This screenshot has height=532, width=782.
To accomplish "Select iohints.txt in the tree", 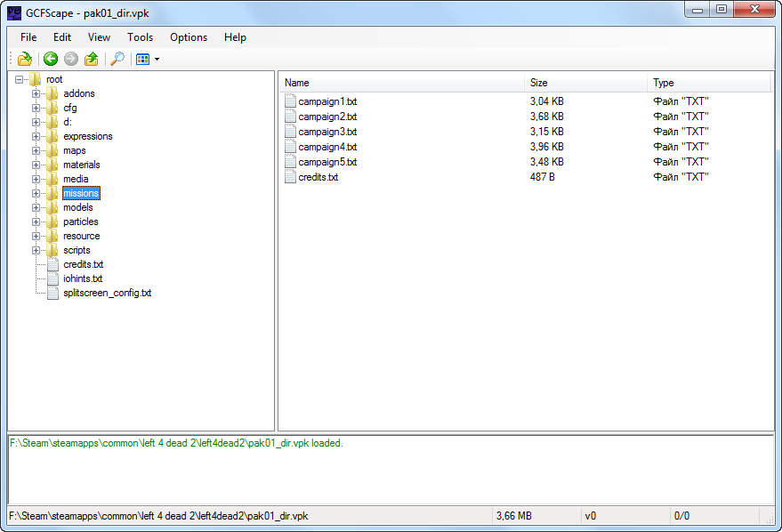I will pyautogui.click(x=83, y=278).
